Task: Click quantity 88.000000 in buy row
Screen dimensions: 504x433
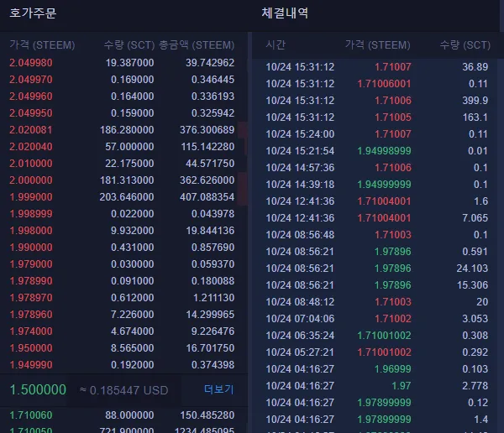Action: pyautogui.click(x=129, y=415)
